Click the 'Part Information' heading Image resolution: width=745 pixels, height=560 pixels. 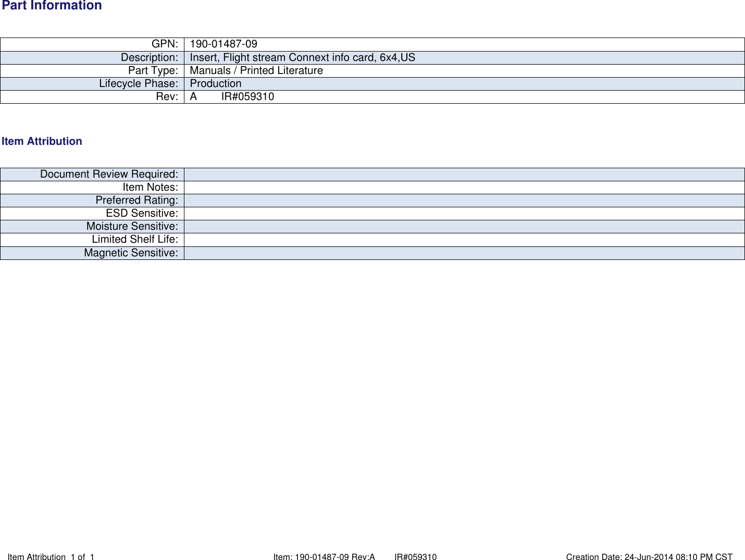point(52,6)
